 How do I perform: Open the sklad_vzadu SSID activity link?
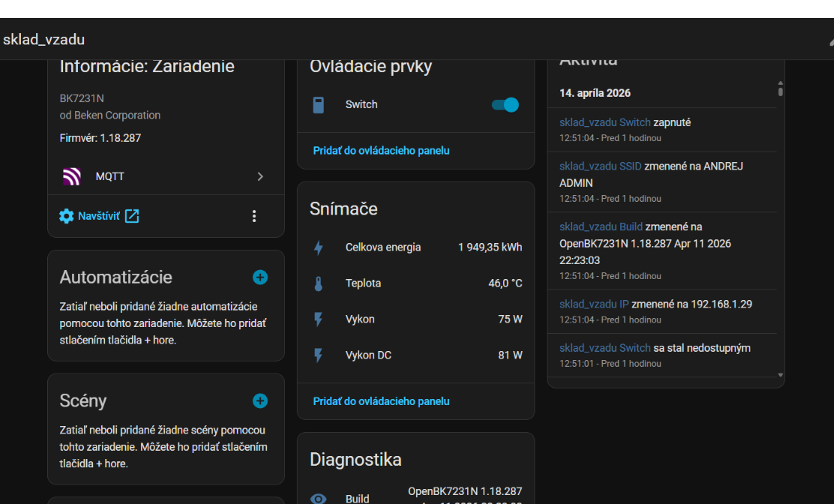600,166
